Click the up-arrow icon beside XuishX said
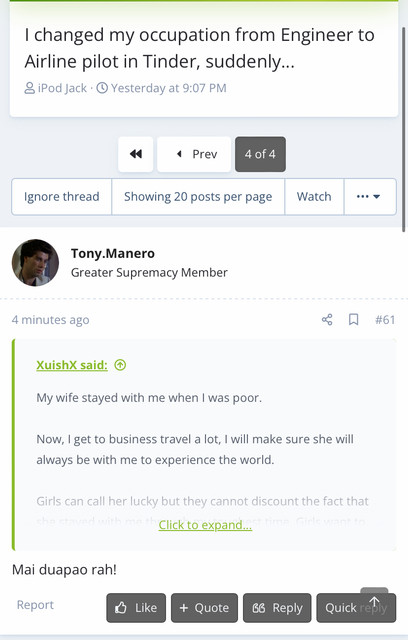 pyautogui.click(x=120, y=364)
